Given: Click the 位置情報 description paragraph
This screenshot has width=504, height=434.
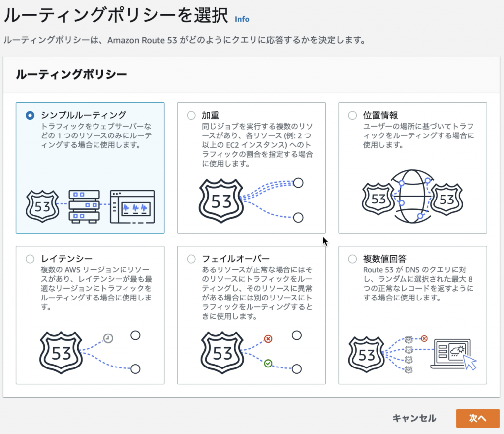Looking at the screenshot, I should tap(418, 135).
